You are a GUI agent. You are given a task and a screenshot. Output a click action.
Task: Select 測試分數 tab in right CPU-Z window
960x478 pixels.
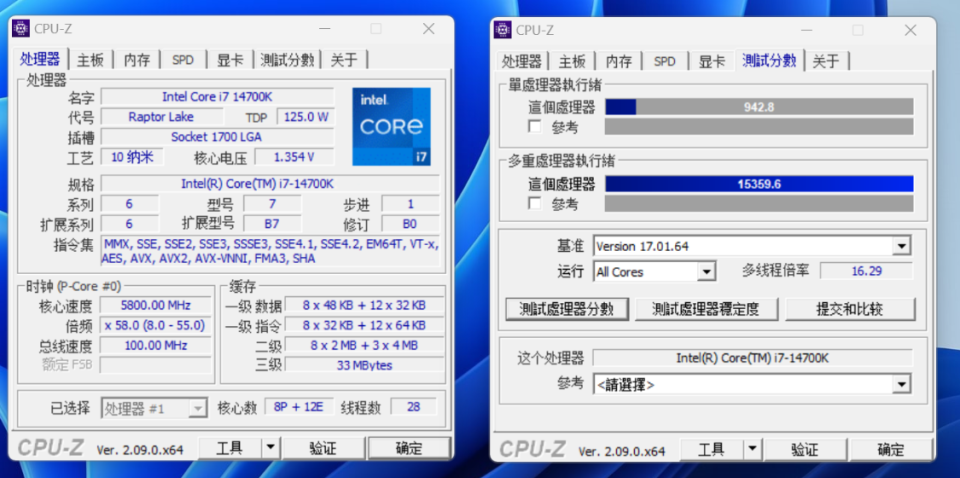(770, 60)
